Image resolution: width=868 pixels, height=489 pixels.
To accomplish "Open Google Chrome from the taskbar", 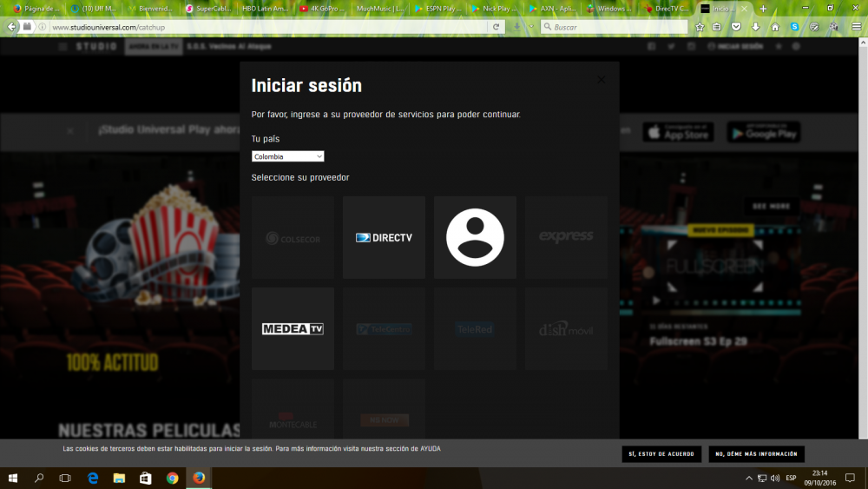I will point(172,479).
